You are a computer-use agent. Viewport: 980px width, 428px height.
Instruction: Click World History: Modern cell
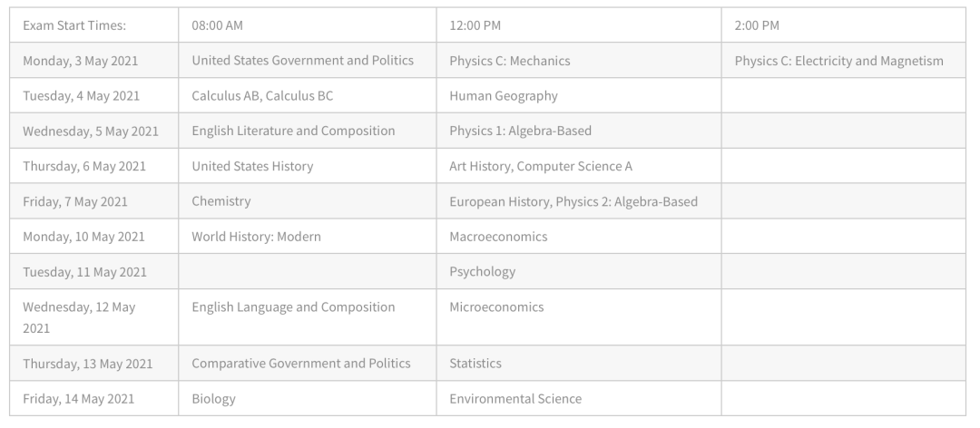(x=308, y=236)
